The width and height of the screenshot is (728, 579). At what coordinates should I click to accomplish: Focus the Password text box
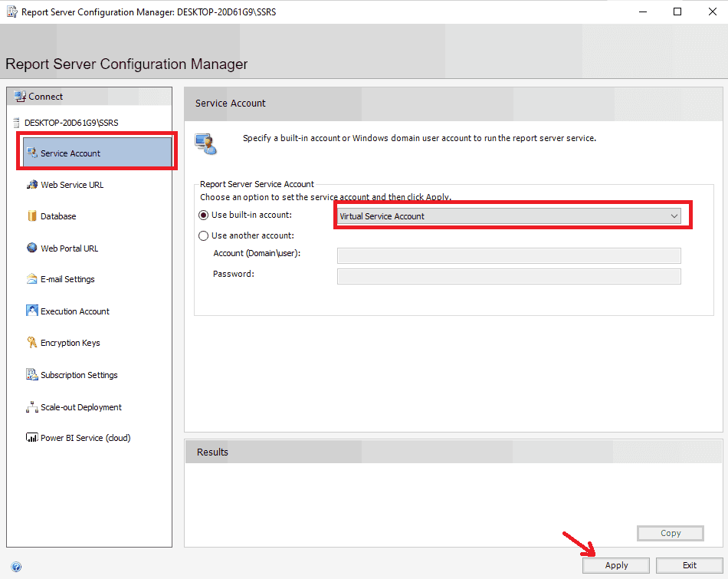coord(508,276)
